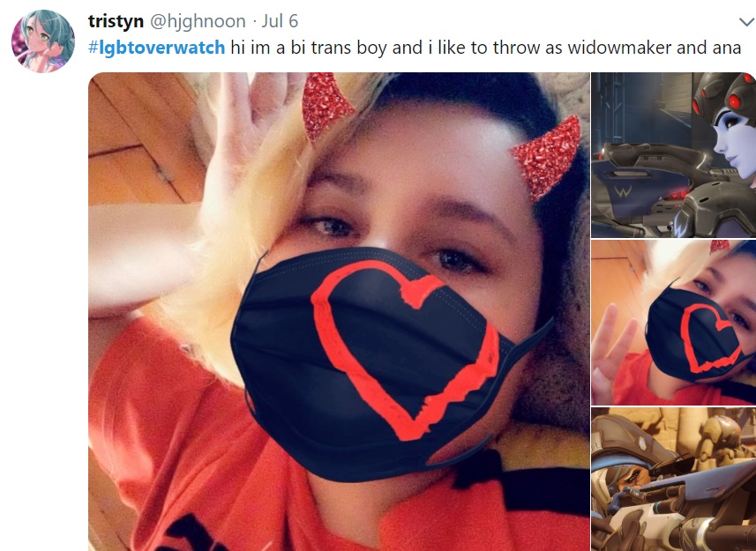756x551 pixels.
Task: Click the tweet text about widowmaker and ana
Action: point(485,48)
